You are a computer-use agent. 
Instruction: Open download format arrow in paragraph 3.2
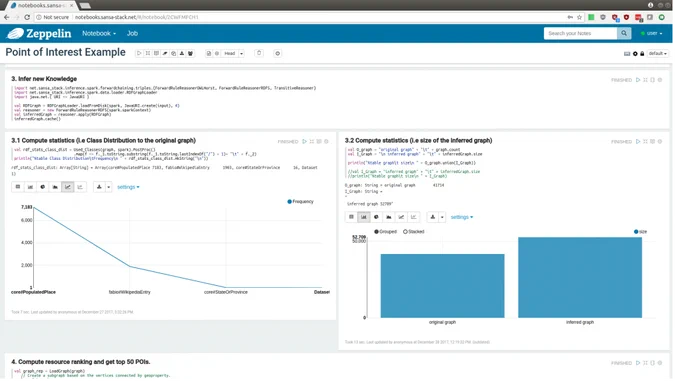tap(442, 217)
